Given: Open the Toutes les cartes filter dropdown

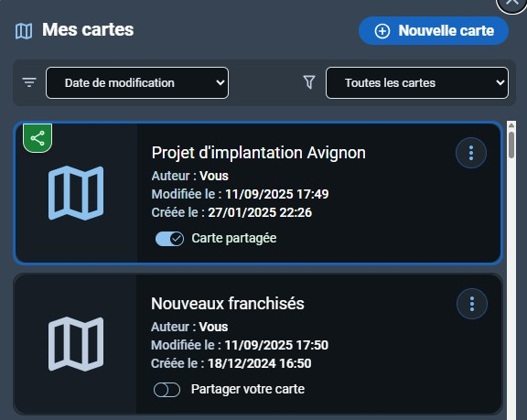Looking at the screenshot, I should (417, 82).
